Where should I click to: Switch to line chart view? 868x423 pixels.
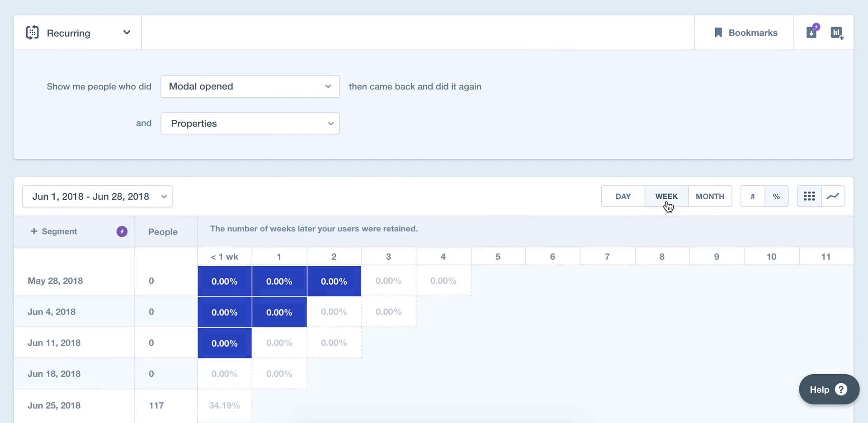pyautogui.click(x=833, y=196)
